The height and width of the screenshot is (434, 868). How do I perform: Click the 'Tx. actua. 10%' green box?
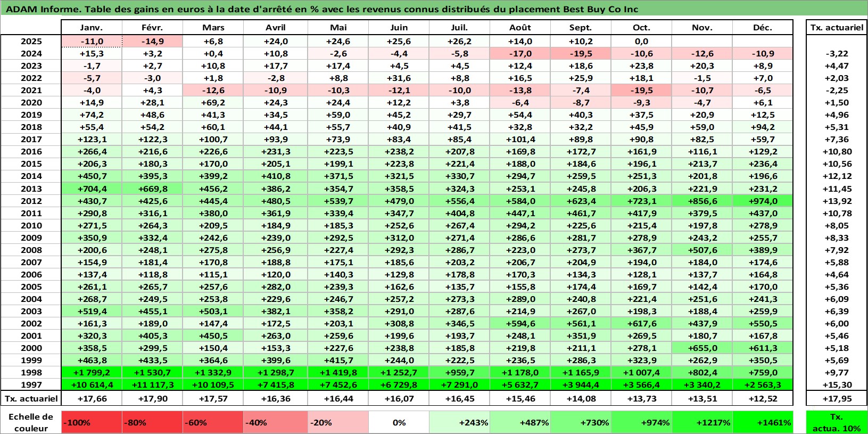837,422
